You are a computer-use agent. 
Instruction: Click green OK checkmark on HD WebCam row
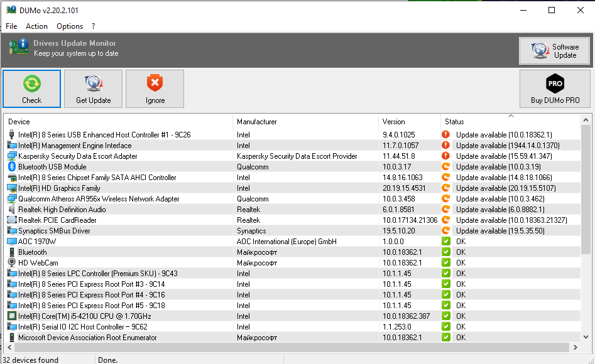pos(446,262)
